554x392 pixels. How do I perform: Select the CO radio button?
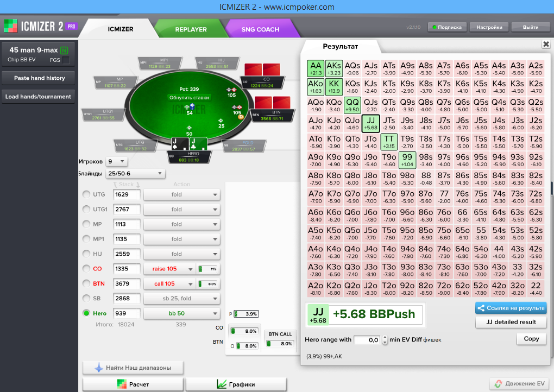pyautogui.click(x=86, y=268)
